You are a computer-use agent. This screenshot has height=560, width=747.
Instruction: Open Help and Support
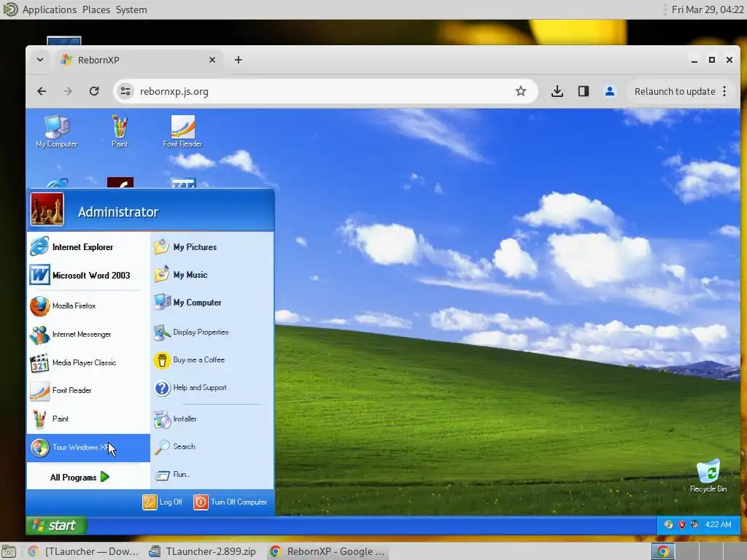click(x=212, y=388)
